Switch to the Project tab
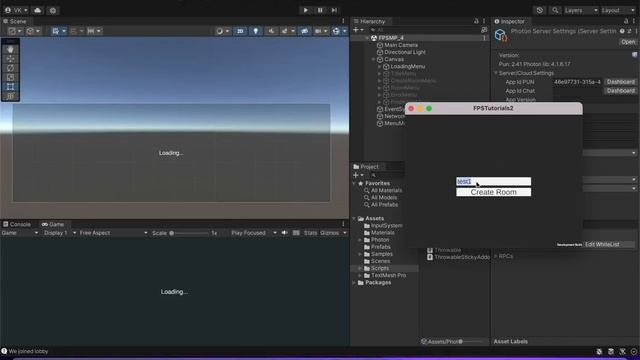The height and width of the screenshot is (360, 640). point(366,167)
